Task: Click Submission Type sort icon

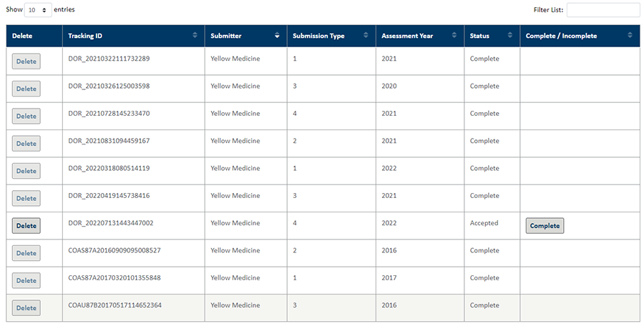Action: click(366, 36)
